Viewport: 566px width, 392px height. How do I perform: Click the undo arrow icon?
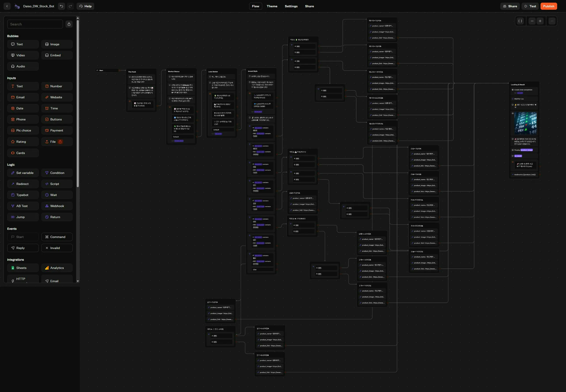62,6
